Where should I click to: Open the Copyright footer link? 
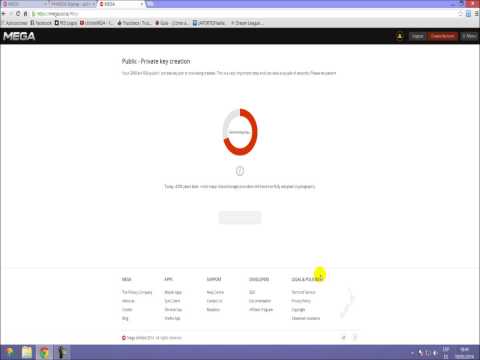(298, 309)
